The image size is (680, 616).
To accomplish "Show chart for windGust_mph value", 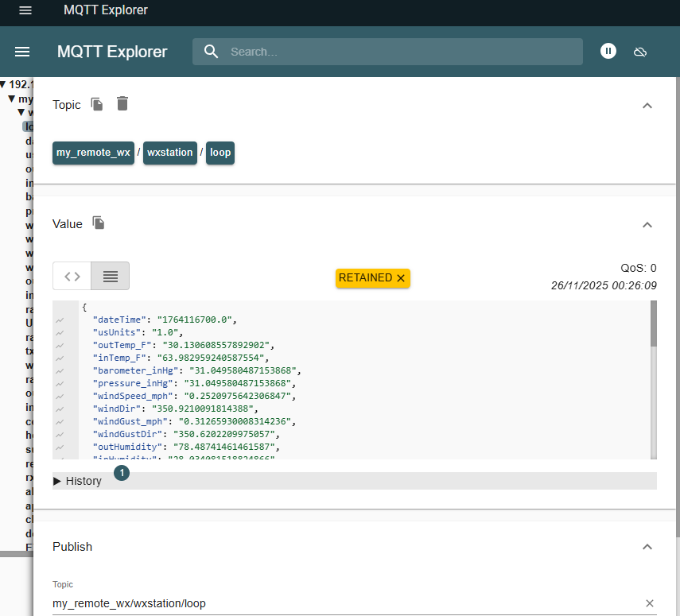I will 60,422.
